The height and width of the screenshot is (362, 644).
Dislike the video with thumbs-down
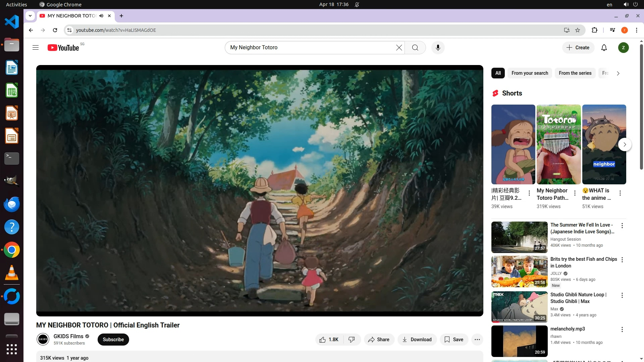click(x=352, y=340)
